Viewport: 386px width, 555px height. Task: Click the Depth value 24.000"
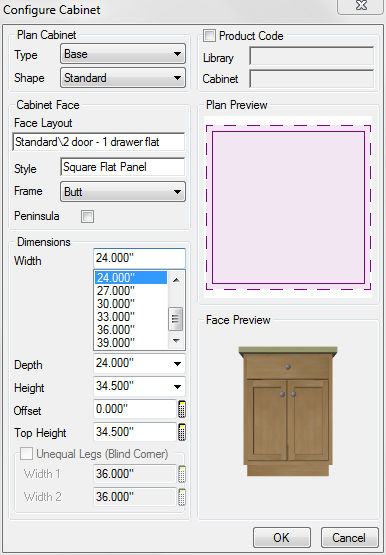click(115, 363)
